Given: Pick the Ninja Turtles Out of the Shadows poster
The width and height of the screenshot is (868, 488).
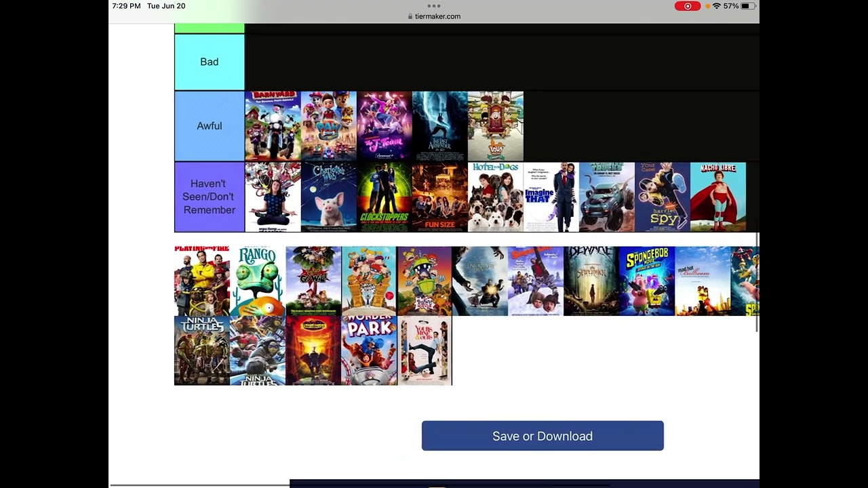Looking at the screenshot, I should point(258,350).
